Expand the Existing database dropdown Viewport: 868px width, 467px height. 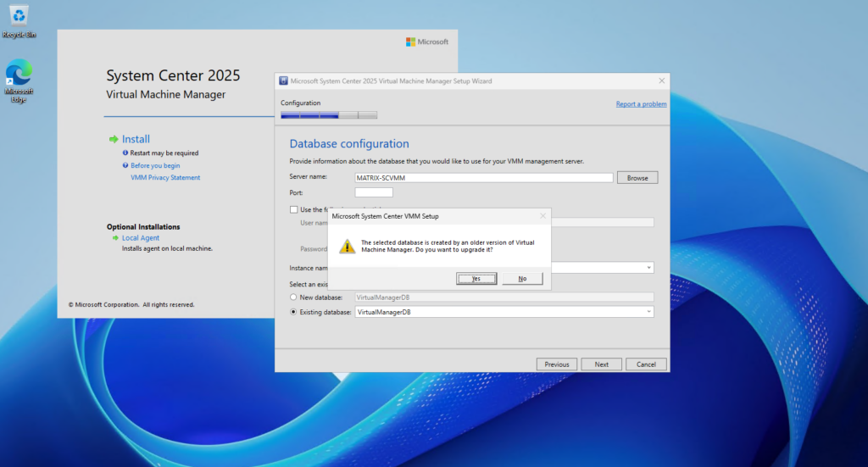[648, 312]
